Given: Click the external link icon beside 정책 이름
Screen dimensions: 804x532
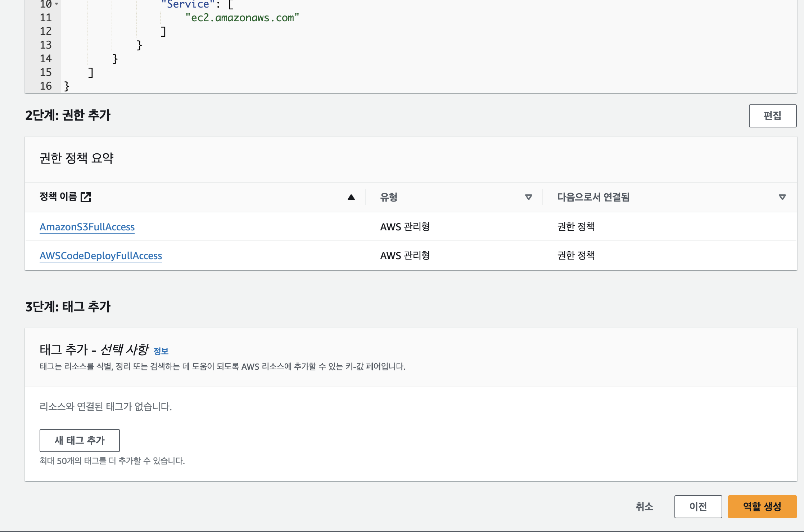Looking at the screenshot, I should coord(86,197).
